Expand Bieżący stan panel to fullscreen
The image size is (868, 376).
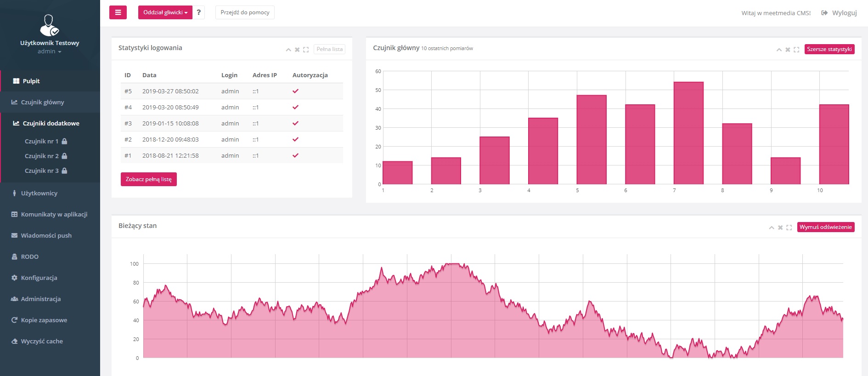point(789,228)
